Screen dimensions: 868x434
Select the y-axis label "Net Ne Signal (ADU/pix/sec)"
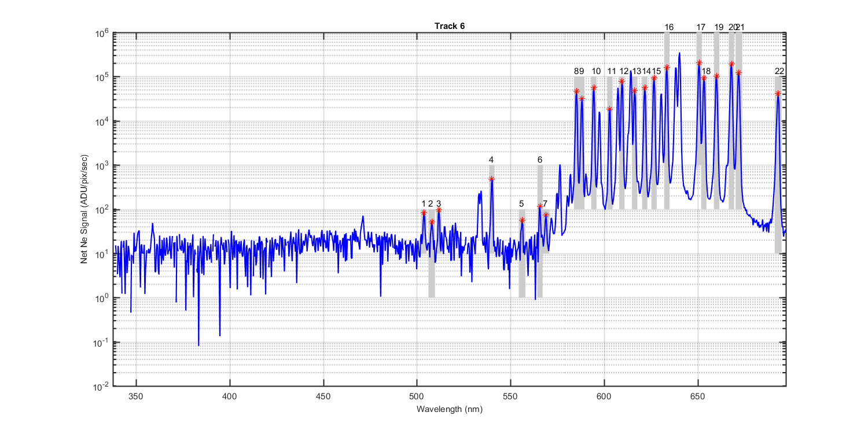(84, 209)
